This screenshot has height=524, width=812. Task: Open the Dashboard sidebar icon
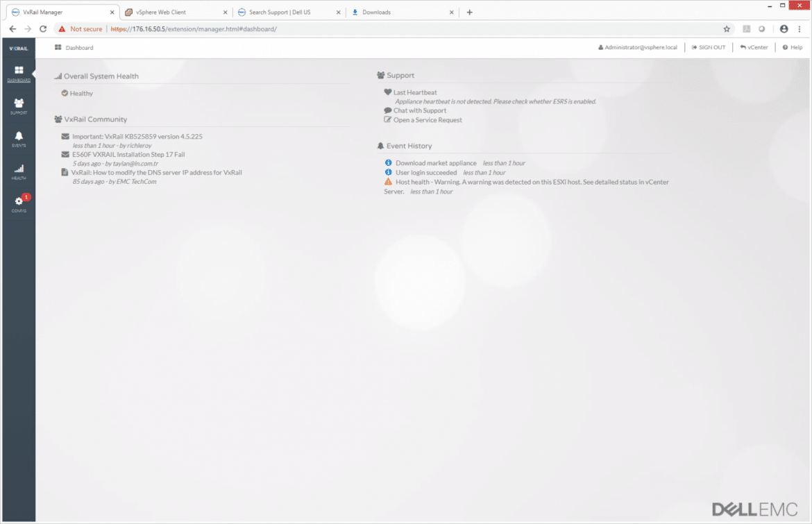(x=19, y=74)
